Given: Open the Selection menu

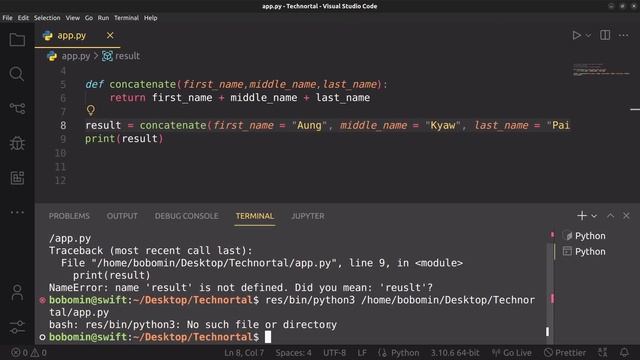Looking at the screenshot, I should coord(47,18).
